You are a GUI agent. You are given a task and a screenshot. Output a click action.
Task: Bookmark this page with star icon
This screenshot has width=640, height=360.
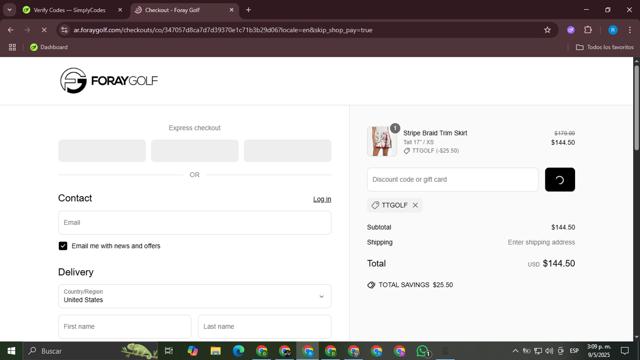[547, 30]
